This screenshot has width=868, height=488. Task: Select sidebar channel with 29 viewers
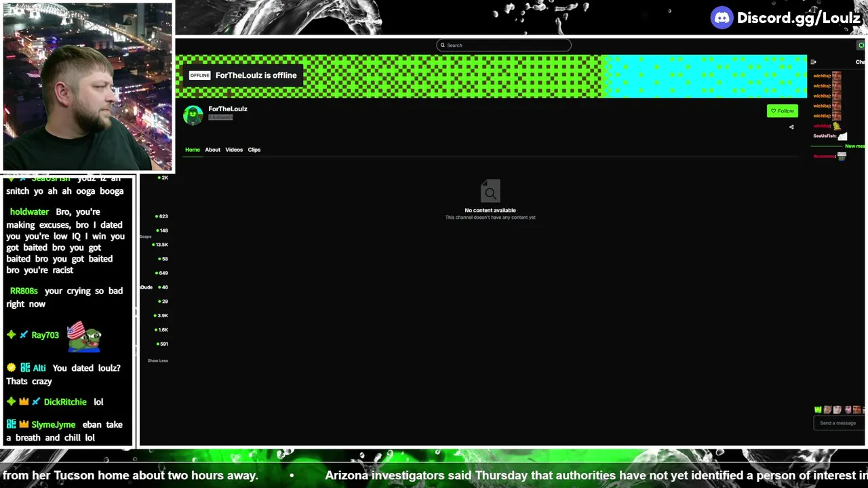pyautogui.click(x=163, y=302)
